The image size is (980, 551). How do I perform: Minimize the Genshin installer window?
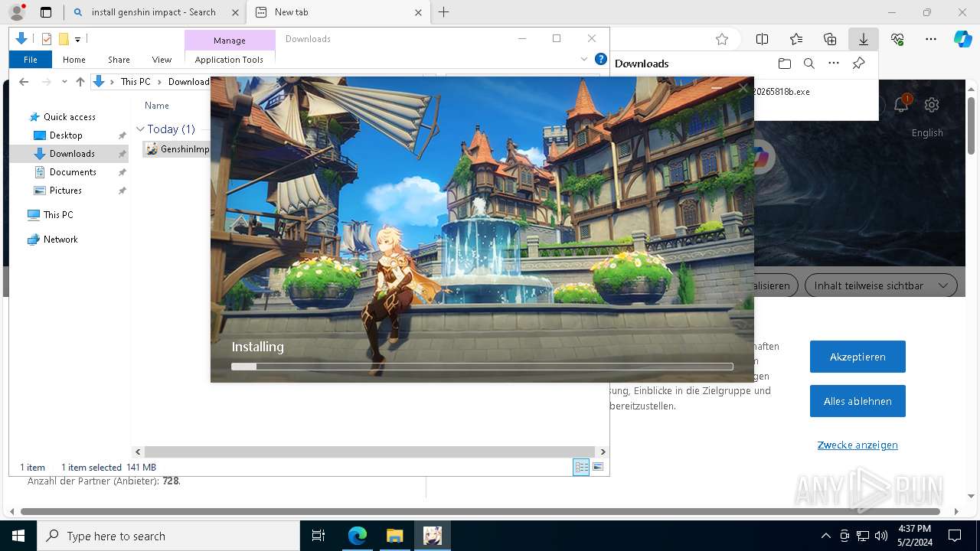coord(717,88)
